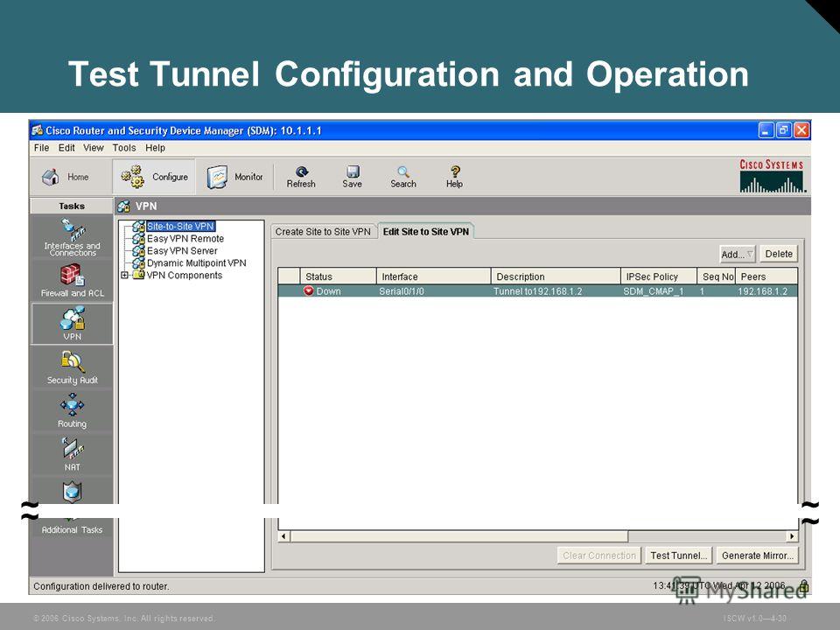Expand the VPN Components plus box
Screen dimensions: 840x630
pyautogui.click(x=124, y=276)
